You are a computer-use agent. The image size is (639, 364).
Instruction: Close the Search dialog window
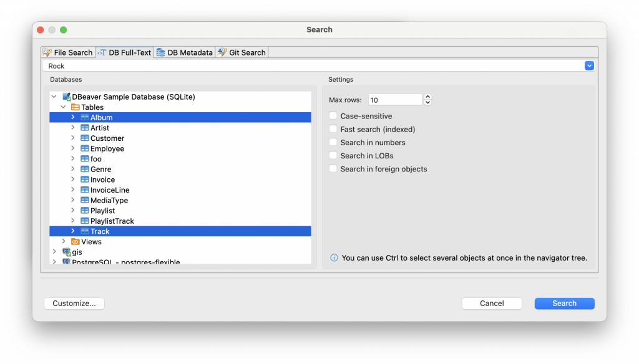[41, 30]
